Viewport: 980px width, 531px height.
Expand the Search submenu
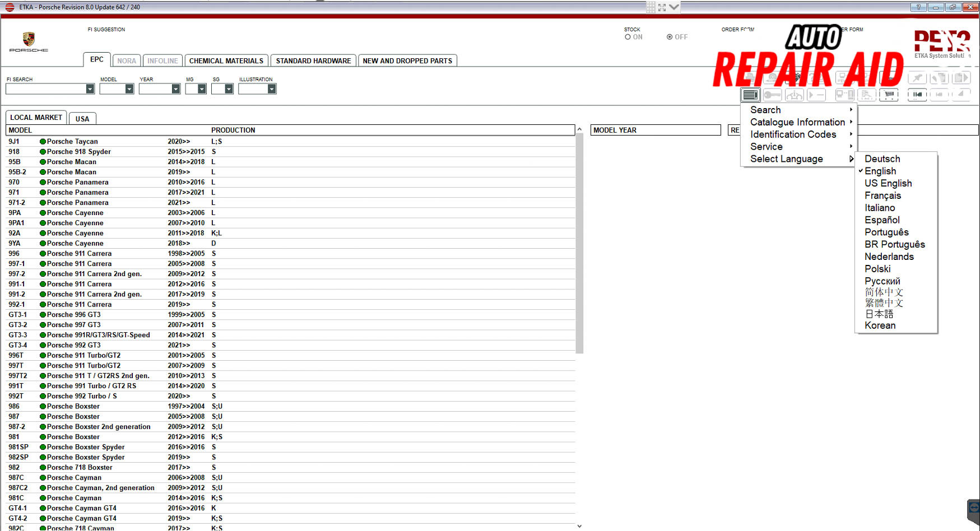click(x=799, y=110)
